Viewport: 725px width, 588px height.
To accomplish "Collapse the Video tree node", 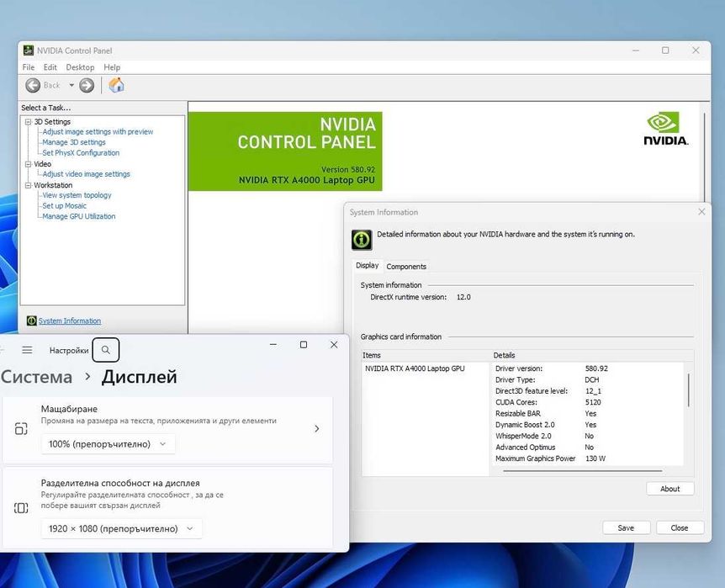I will (x=29, y=164).
